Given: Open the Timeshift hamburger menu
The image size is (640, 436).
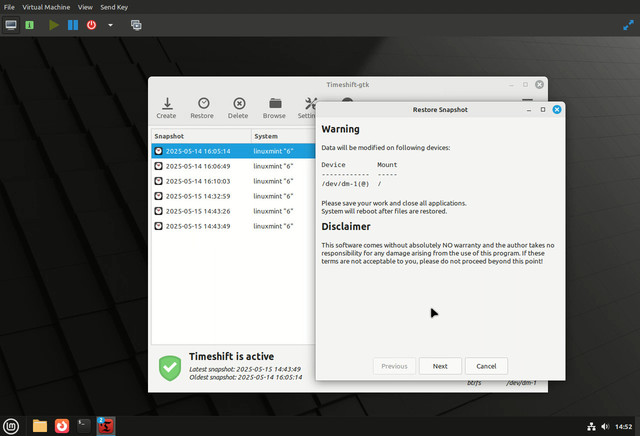Looking at the screenshot, I should coord(527,100).
